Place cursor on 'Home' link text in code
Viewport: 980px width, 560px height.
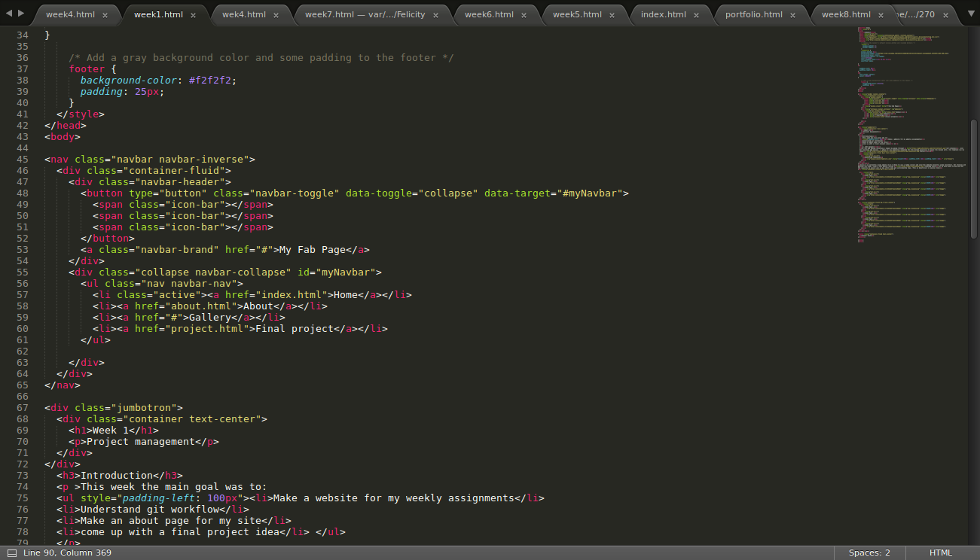[x=346, y=294]
